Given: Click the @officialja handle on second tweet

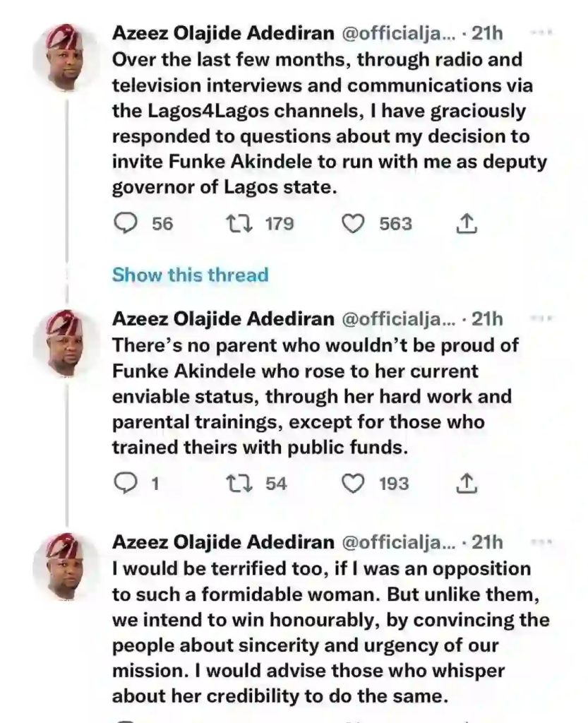Looking at the screenshot, I should 397,319.
